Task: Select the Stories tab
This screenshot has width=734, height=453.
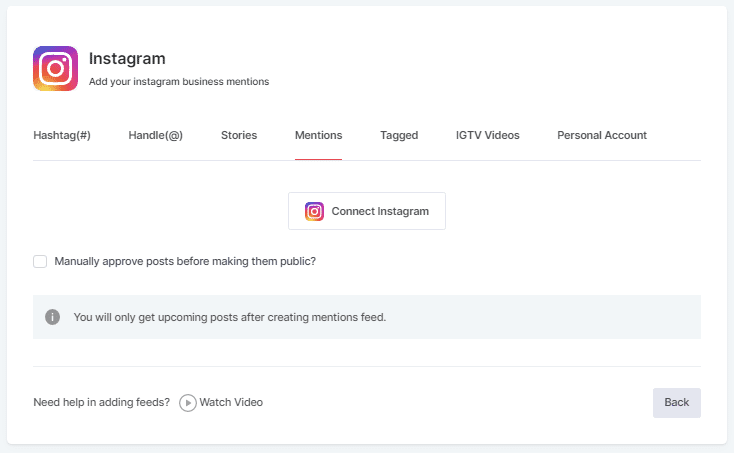Action: tap(239, 135)
